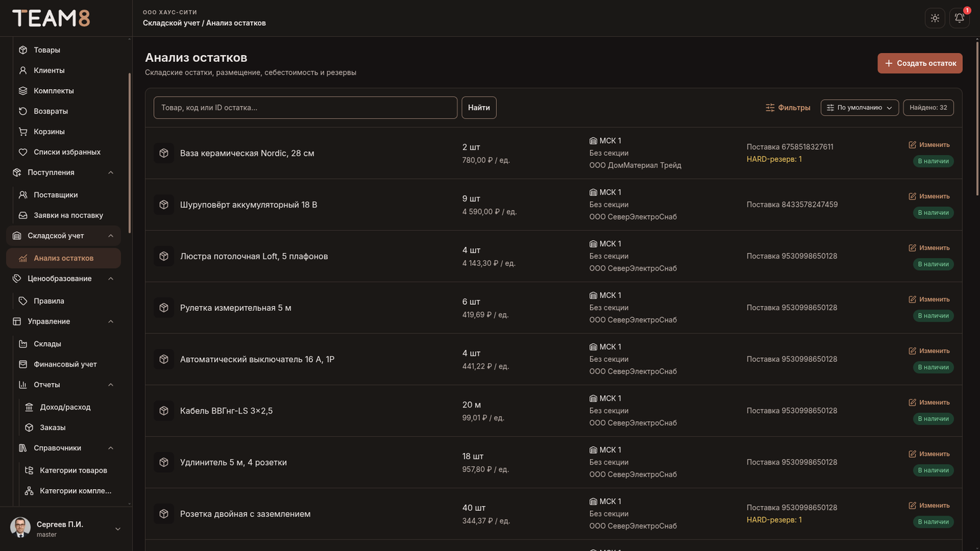Click the product icon for Розетка двойная
This screenshot has height=551, width=980.
[x=164, y=514]
